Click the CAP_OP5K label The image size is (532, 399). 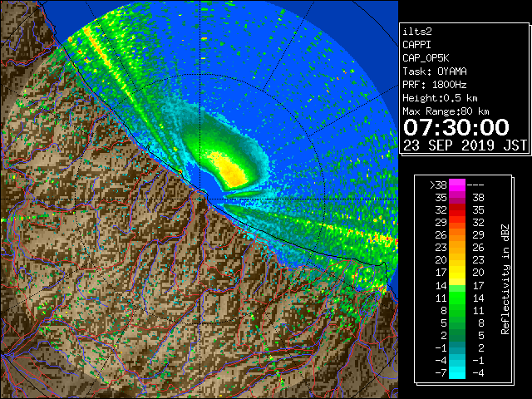coord(426,58)
